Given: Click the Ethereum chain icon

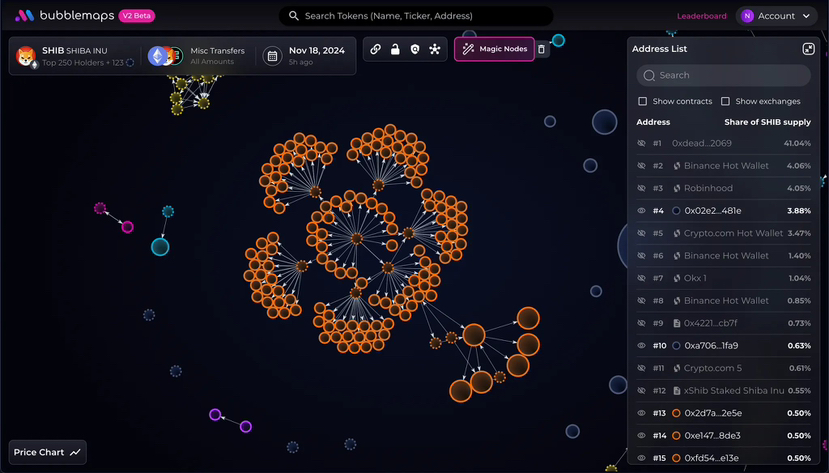Looking at the screenshot, I should click(x=157, y=56).
